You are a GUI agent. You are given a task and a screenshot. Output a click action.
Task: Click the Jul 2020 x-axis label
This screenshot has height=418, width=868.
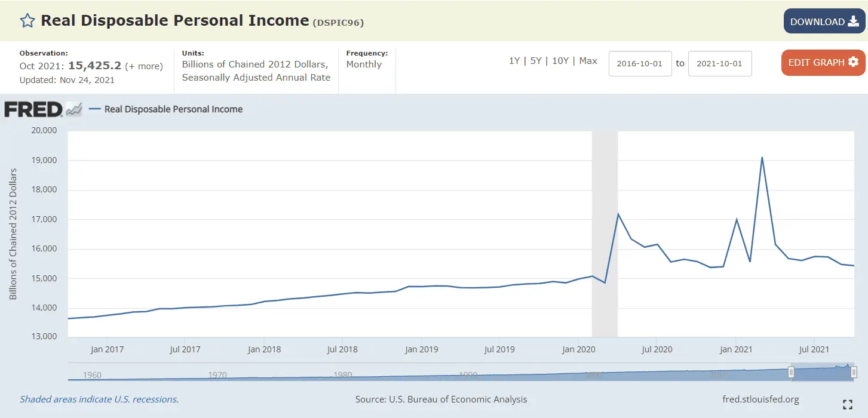[x=657, y=349]
